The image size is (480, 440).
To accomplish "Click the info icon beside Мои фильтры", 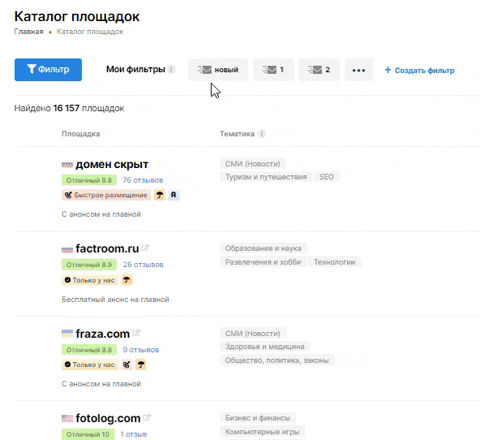I will point(171,69).
